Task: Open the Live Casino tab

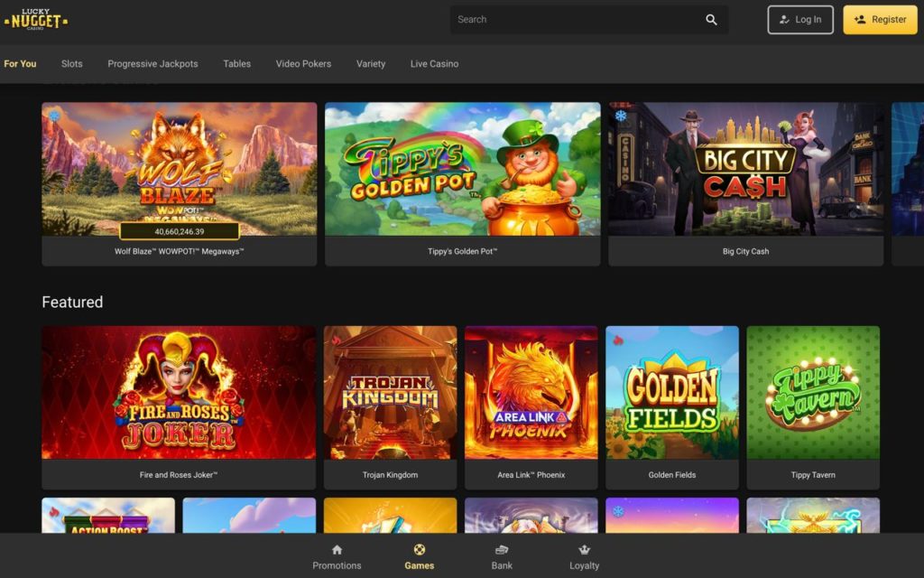Action: click(434, 64)
